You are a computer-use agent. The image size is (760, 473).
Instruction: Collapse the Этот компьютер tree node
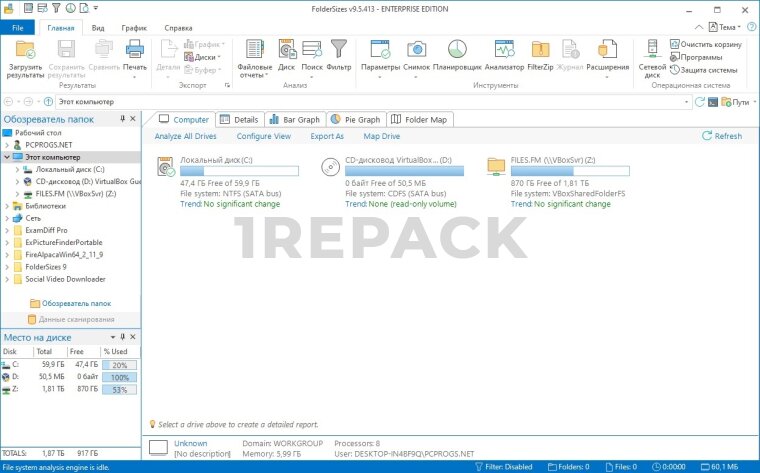tap(7, 157)
